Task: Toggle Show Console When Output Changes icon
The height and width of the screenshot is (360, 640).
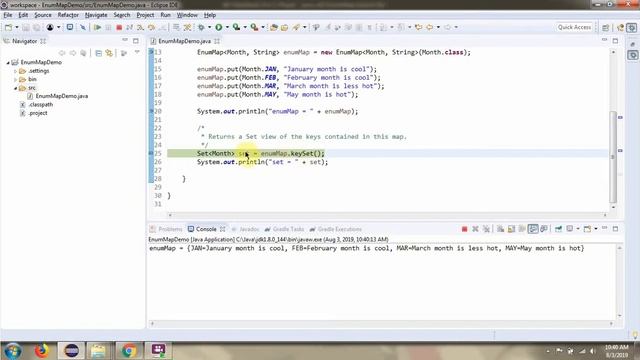Action: (x=533, y=229)
